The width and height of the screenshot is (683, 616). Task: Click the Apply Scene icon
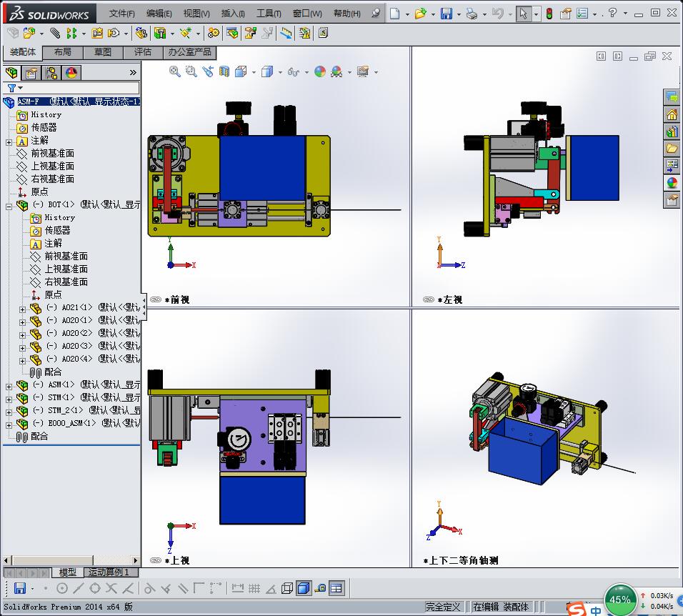tap(336, 71)
